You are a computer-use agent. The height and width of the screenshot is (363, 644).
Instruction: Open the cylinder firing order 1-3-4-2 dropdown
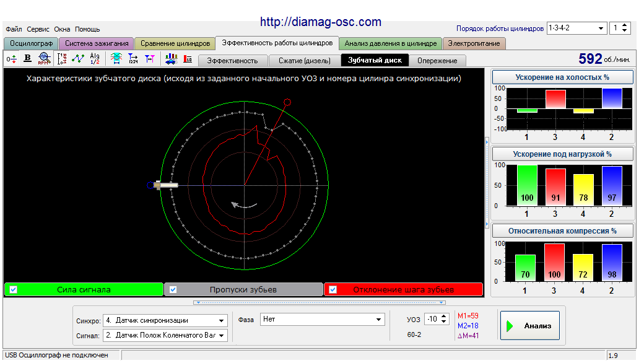click(x=601, y=28)
